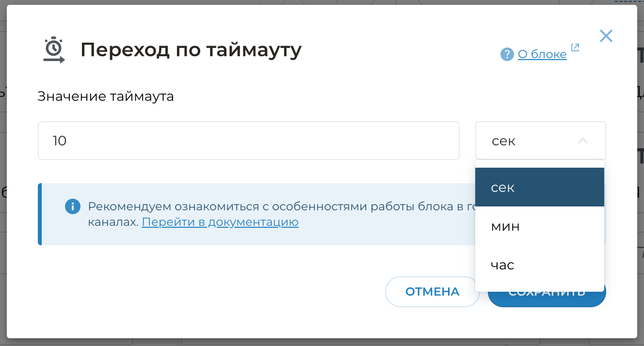Click the Переход по таймауту dialog title
The height and width of the screenshot is (346, 644).
[x=191, y=50]
